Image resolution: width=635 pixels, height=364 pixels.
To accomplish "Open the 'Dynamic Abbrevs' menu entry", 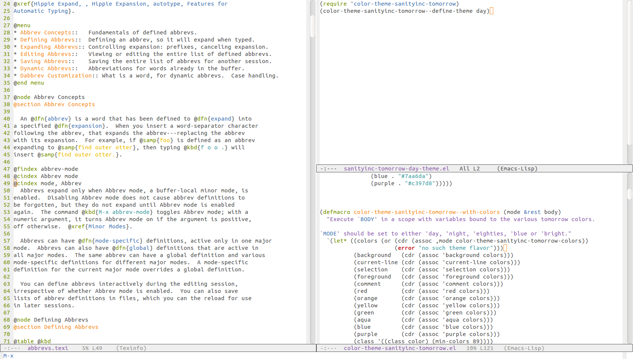I will 46,68.
